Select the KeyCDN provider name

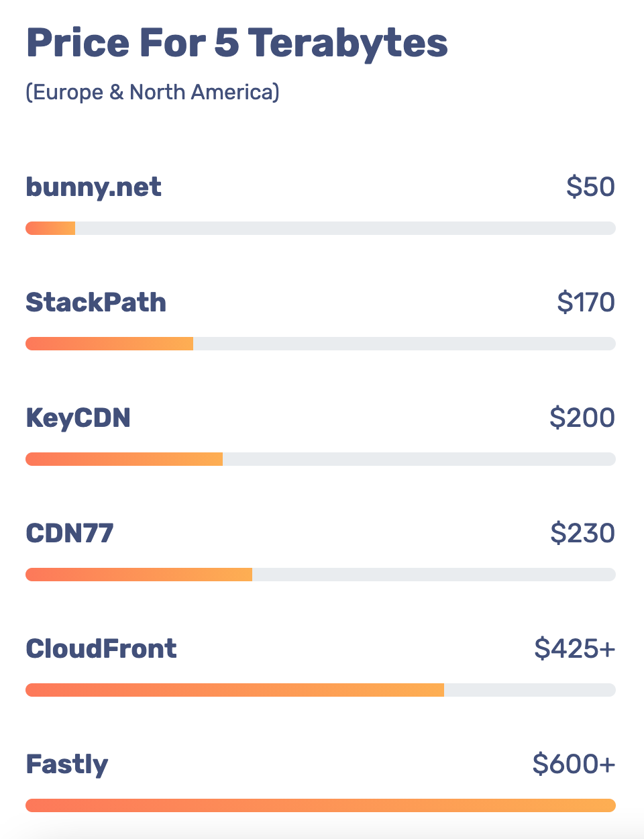78,418
